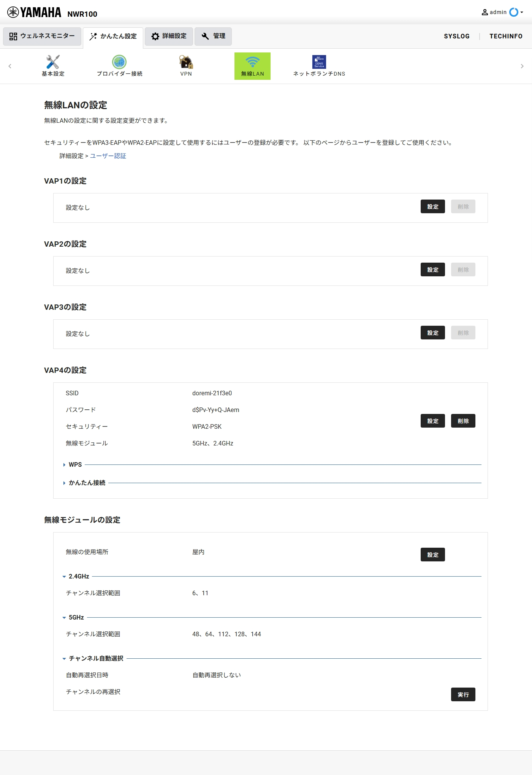This screenshot has height=775, width=532.
Task: Click 5GHz channel range 48、64、112、128、144
Action: 226,634
